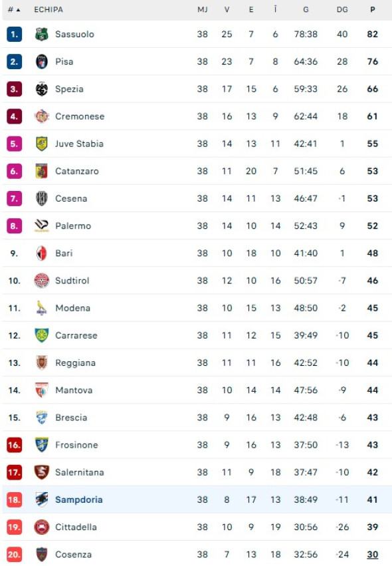
Task: Click the pink position 5 playoff badge
Action: coord(14,144)
